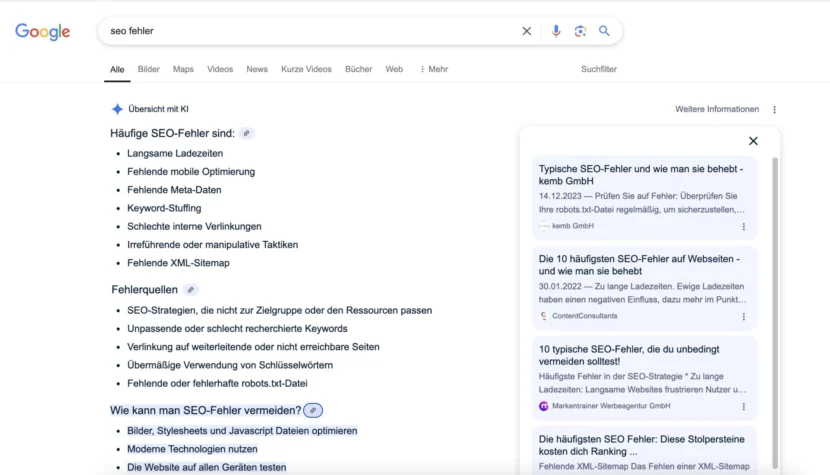
Task: Close the sources side panel
Action: pos(753,141)
